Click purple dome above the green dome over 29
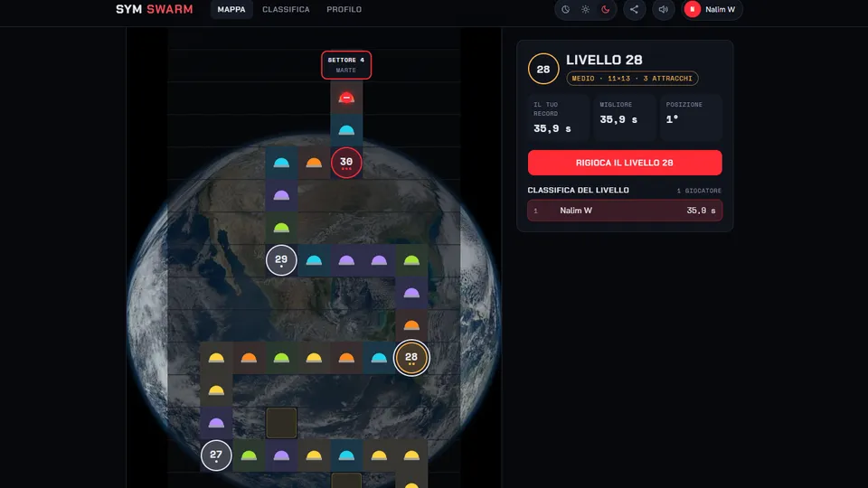Screen dimensions: 868x488 281,195
